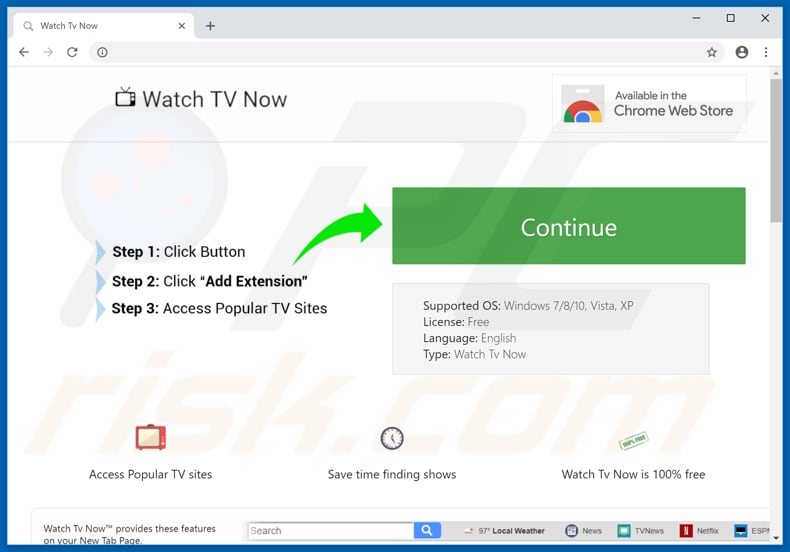Click the 'Step 1: Click Button' text

(x=179, y=252)
